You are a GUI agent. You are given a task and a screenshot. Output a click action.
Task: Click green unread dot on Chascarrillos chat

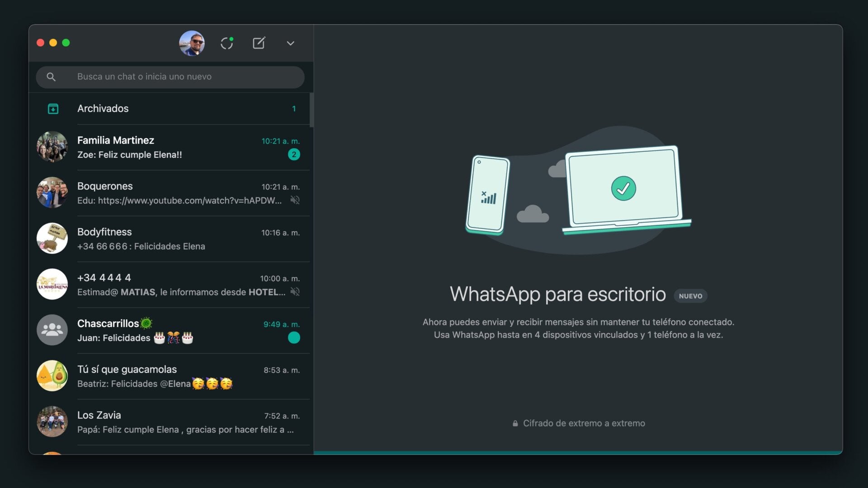click(294, 338)
